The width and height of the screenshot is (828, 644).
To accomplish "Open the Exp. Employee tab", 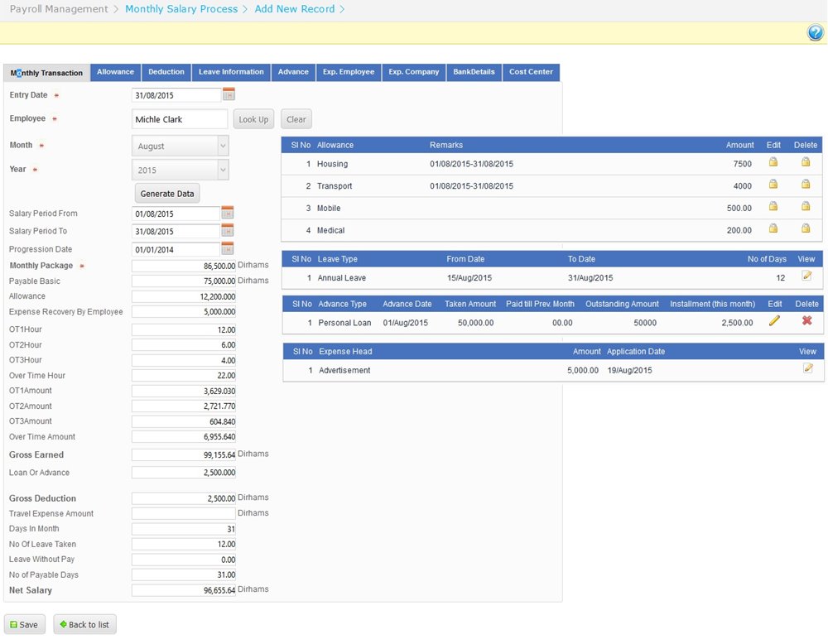I will pyautogui.click(x=349, y=72).
